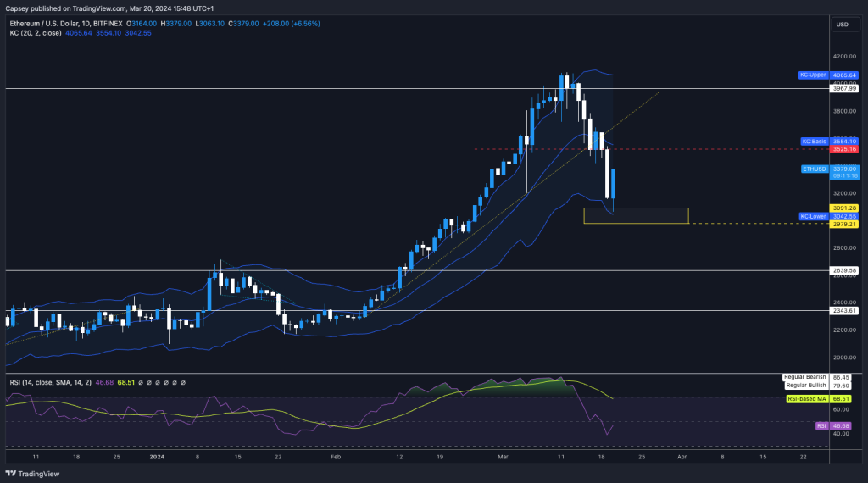
Task: Select the yellow 2979.21 price level label
Action: tap(845, 224)
